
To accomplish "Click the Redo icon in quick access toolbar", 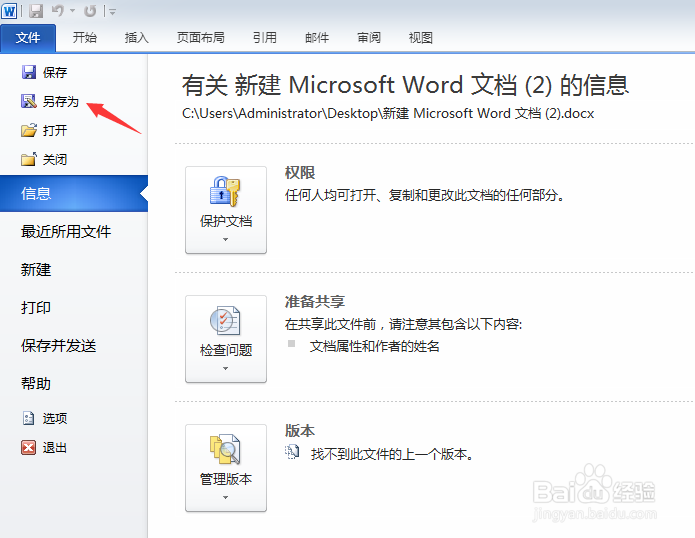I will [90, 11].
